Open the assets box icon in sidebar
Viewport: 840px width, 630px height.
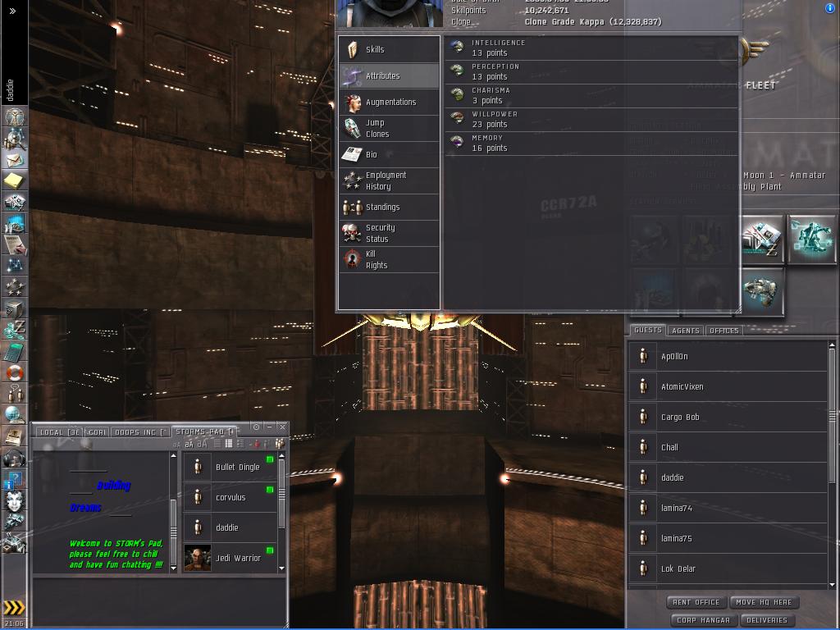15,308
